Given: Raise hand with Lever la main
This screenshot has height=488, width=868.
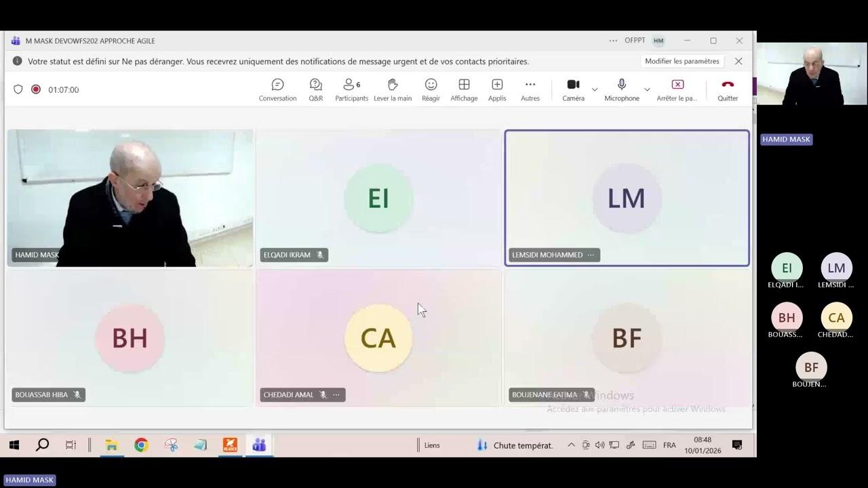Looking at the screenshot, I should (393, 89).
